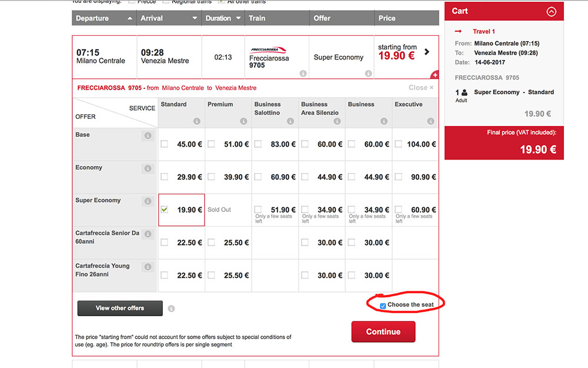This screenshot has height=368, width=588.
Task: Select Super Economy Executive 60.90 € fare
Action: click(x=398, y=210)
